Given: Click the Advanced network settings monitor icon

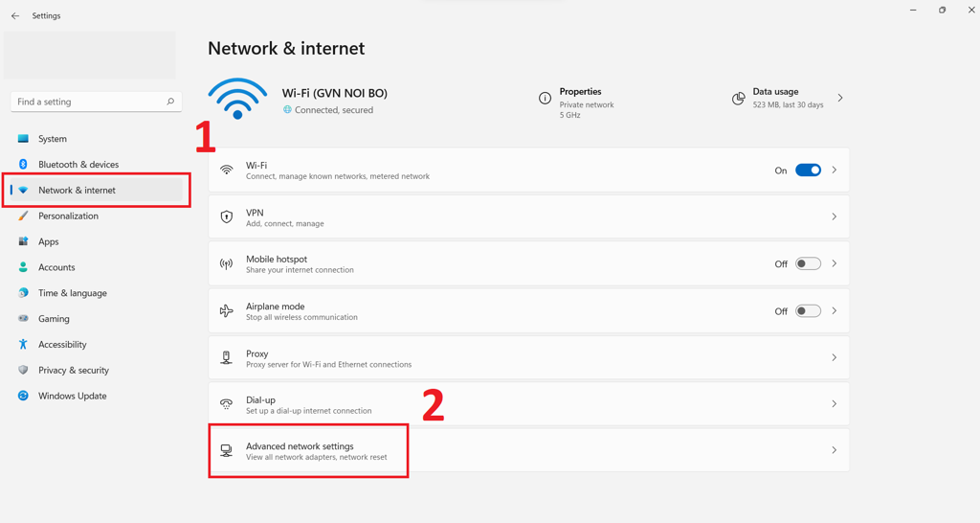Looking at the screenshot, I should 226,450.
